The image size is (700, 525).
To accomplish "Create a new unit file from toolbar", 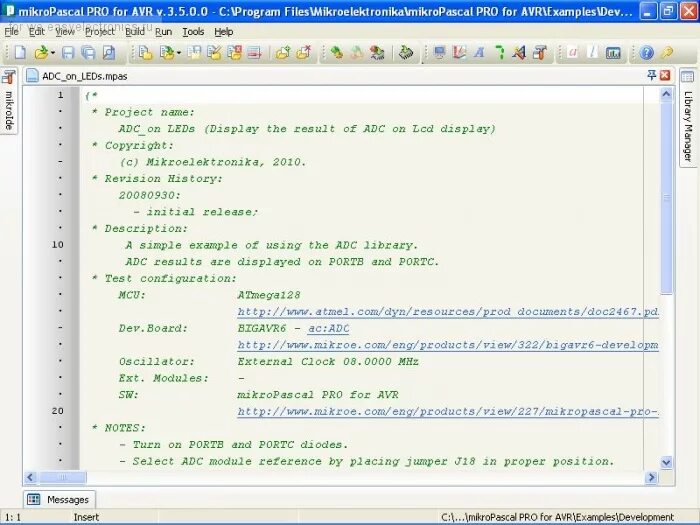I will [x=20, y=53].
